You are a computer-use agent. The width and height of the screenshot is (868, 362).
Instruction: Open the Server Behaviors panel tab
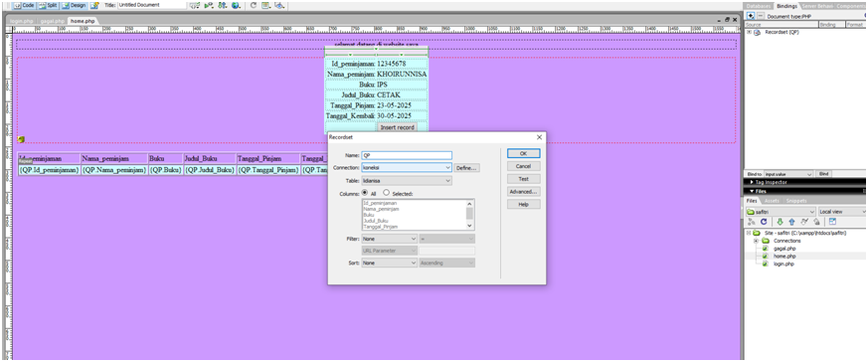(816, 6)
